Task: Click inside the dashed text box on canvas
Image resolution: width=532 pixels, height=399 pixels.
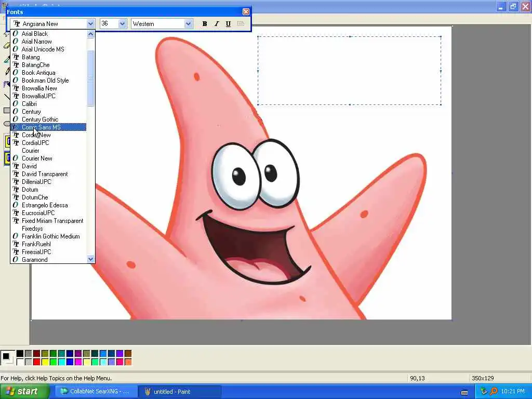Action: (350, 71)
